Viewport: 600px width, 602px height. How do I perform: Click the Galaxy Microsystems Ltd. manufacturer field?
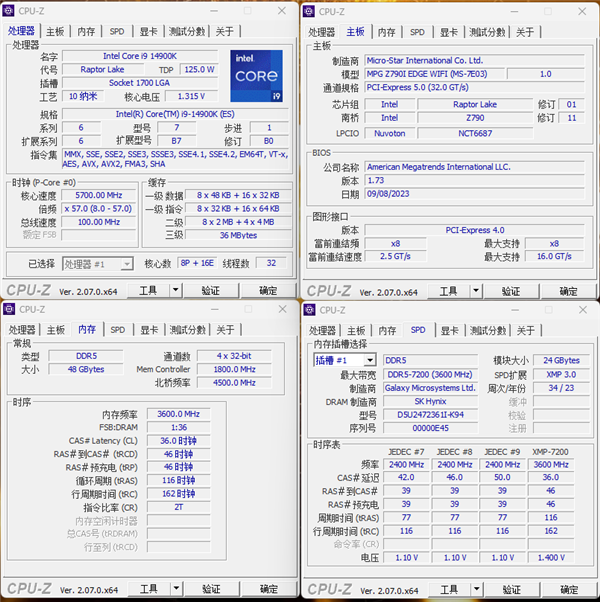pos(430,388)
